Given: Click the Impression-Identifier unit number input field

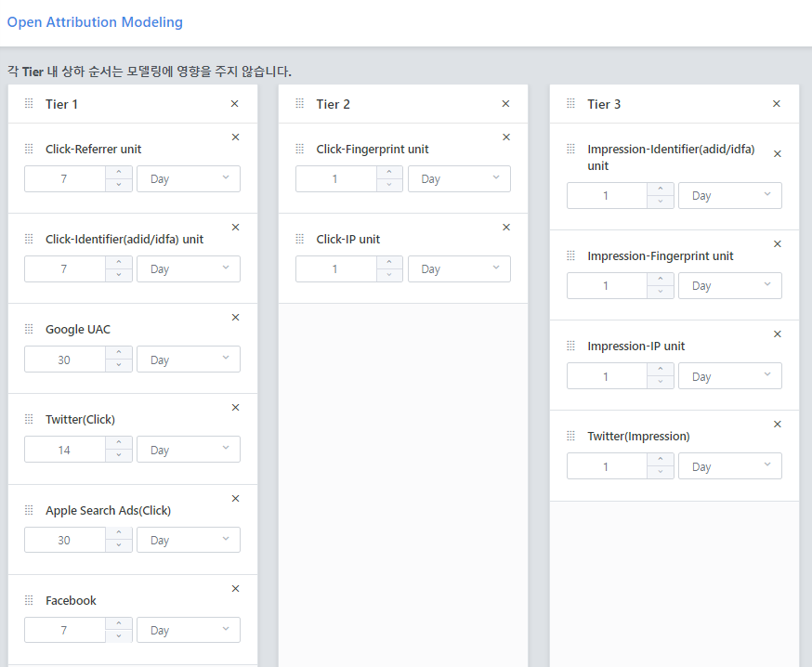Looking at the screenshot, I should (607, 196).
